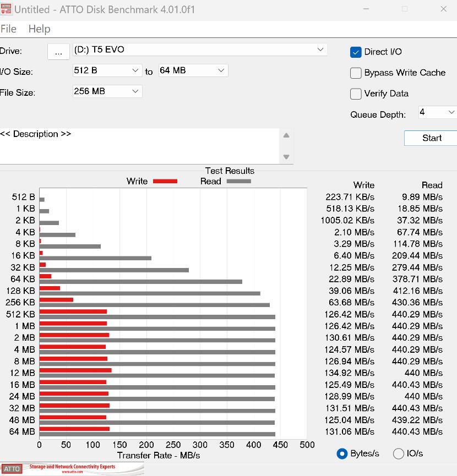Uncheck the Direct I/O checkbox
The width and height of the screenshot is (457, 476).
(356, 52)
